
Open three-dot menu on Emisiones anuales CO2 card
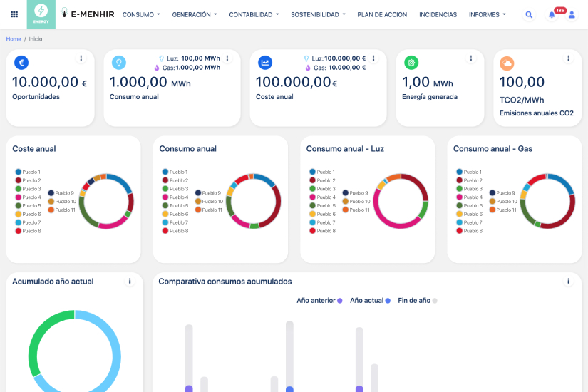(x=569, y=58)
